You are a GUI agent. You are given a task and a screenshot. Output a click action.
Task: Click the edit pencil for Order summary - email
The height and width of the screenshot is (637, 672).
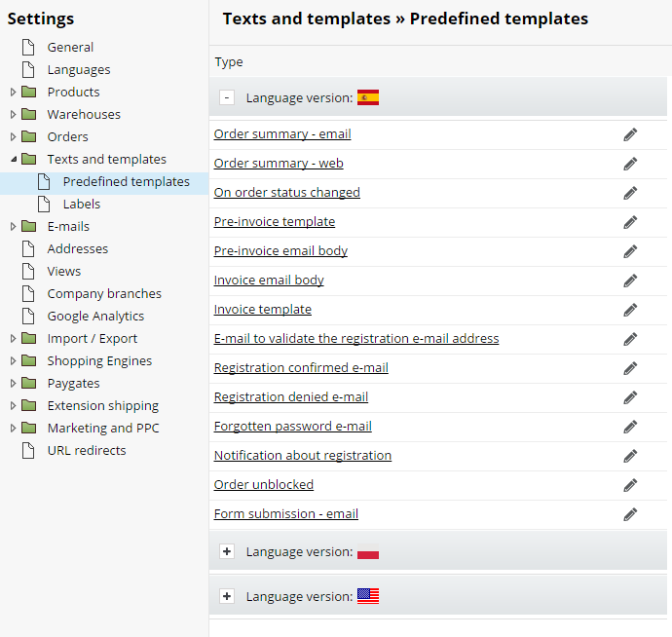click(630, 134)
